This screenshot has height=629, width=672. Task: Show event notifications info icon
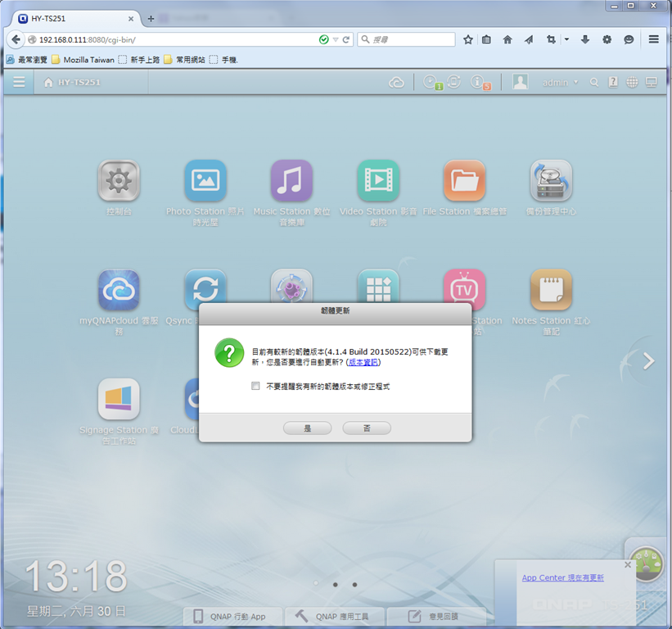(x=479, y=82)
